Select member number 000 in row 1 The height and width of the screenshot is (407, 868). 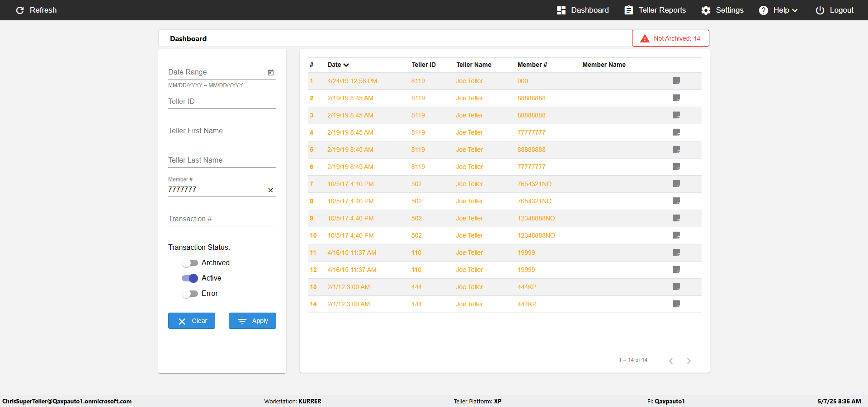523,81
